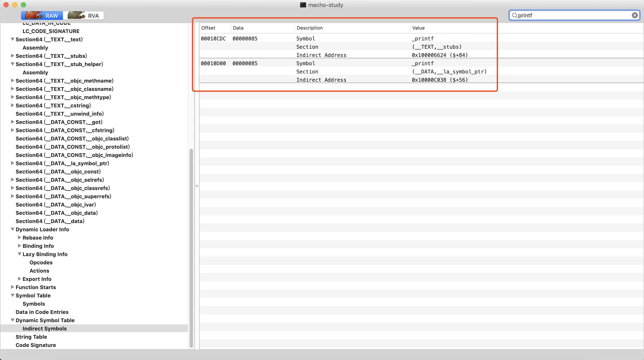The width and height of the screenshot is (644, 360).
Task: Select Symbols under Symbol Table
Action: coord(34,304)
